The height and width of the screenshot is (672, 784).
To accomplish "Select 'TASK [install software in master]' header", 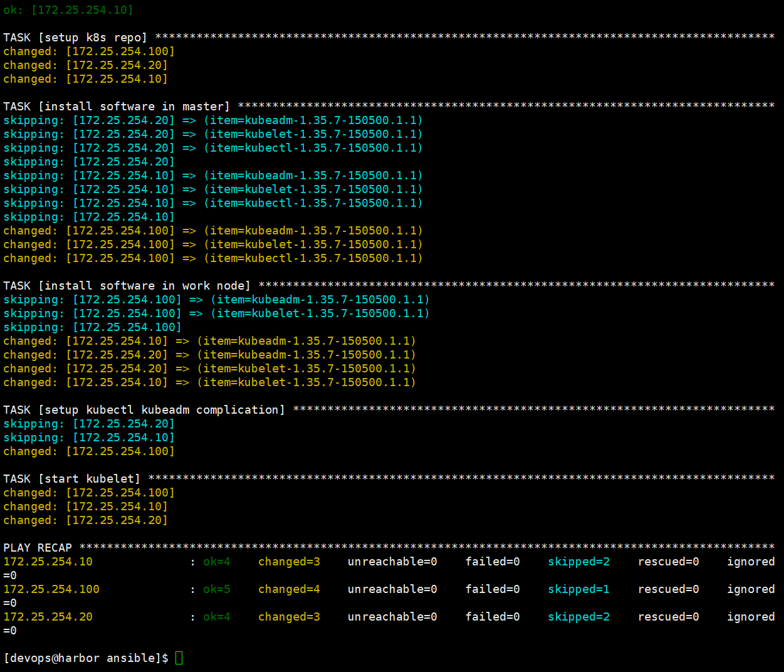I will (x=117, y=107).
